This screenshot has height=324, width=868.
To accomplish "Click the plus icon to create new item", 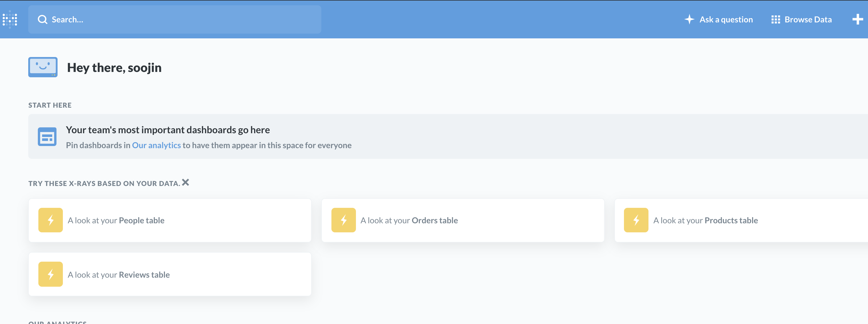I will coord(857,19).
